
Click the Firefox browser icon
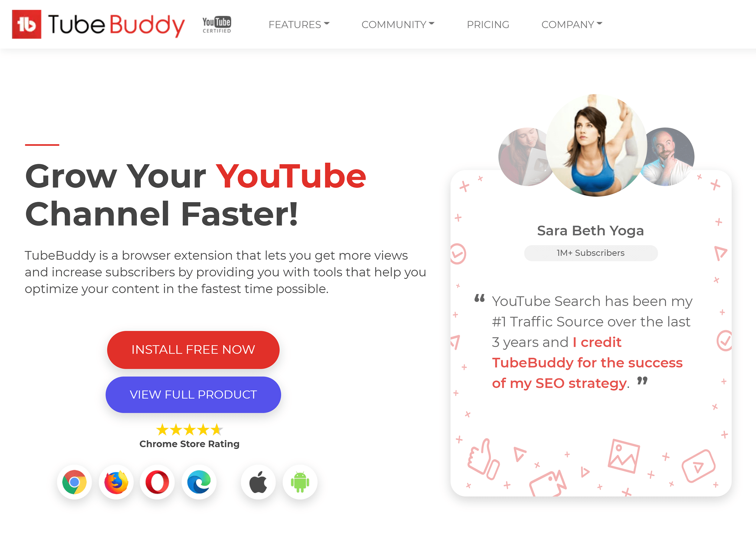coord(116,483)
